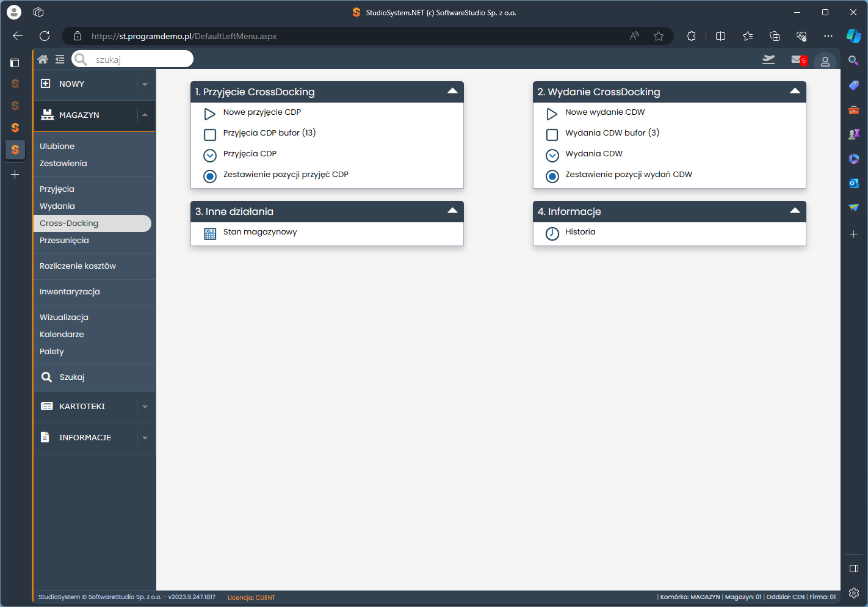Open Inwentaryzacja in the sidebar

[x=70, y=292]
